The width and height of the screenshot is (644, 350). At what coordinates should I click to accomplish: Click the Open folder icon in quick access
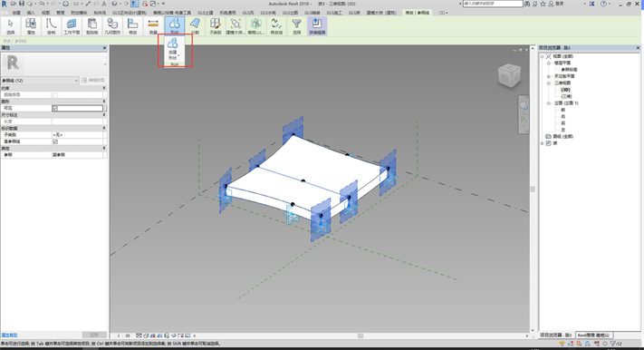click(x=14, y=4)
